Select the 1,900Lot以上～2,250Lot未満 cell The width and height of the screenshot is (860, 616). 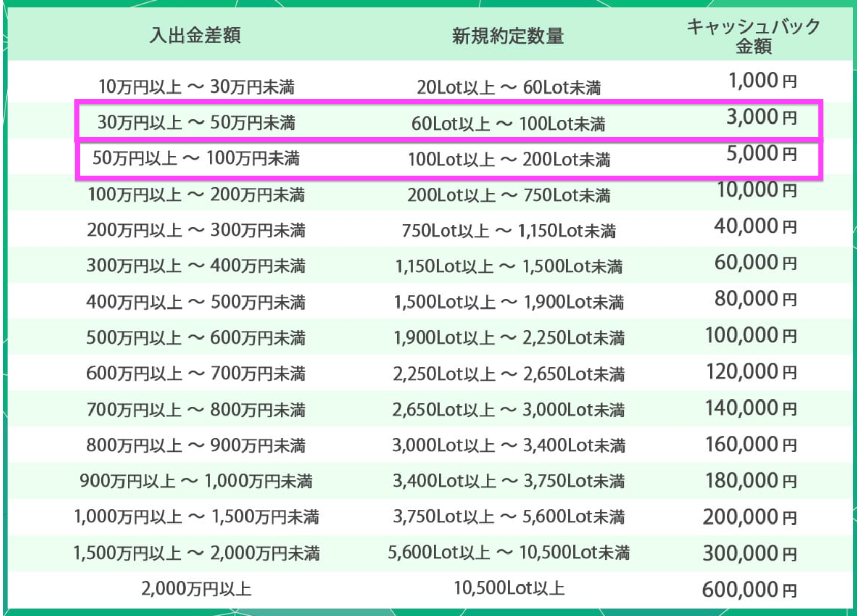pos(508,338)
